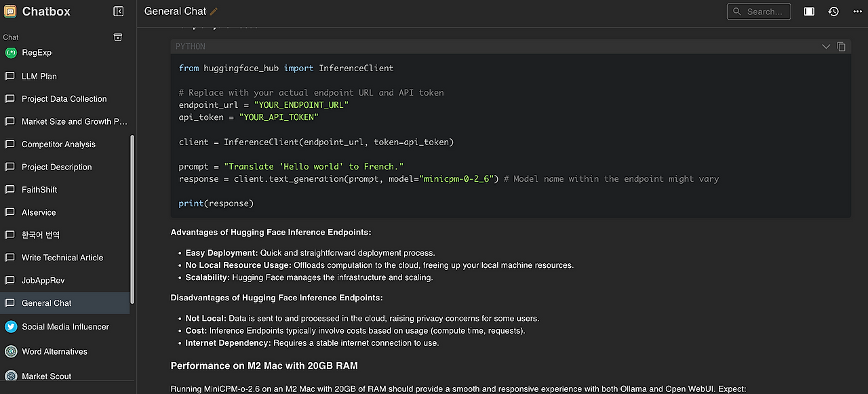
Task: Select the LLM Plan conversation
Action: (65, 76)
